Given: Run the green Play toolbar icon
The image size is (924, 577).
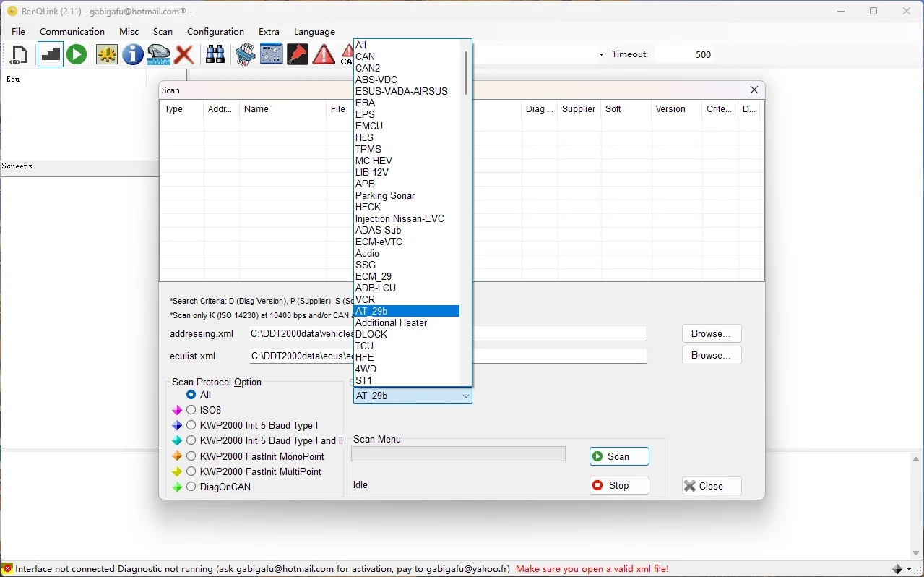Looking at the screenshot, I should pos(77,54).
